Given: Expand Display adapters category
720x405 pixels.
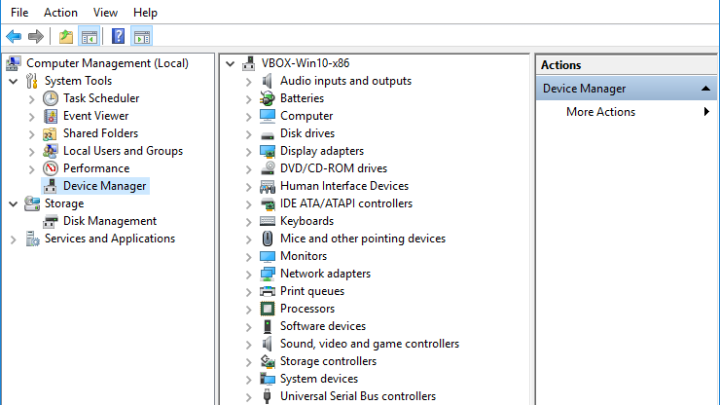Looking at the screenshot, I should 248,152.
